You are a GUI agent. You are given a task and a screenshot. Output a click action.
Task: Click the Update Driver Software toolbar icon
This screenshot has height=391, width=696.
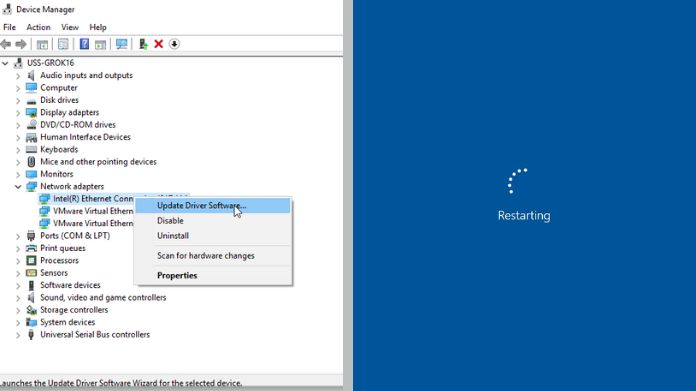143,44
